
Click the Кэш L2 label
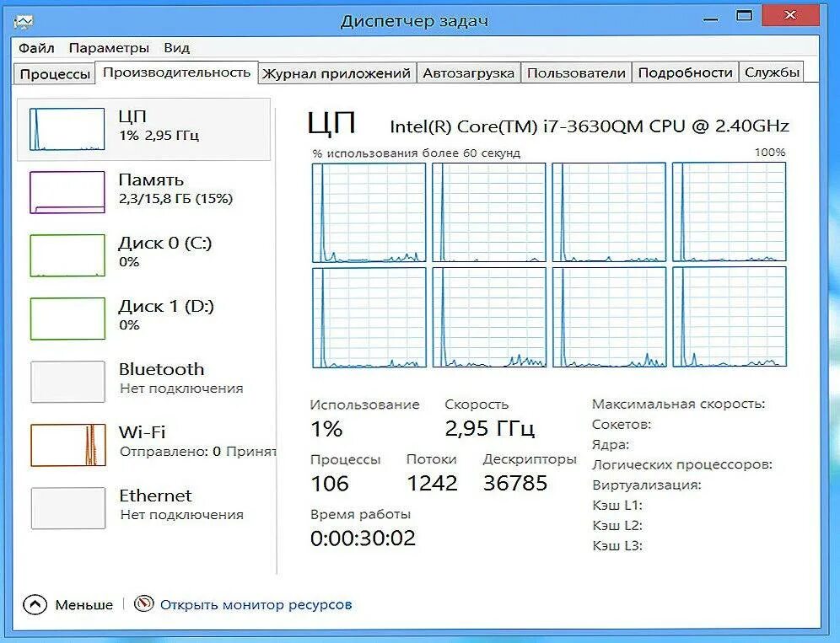coord(617,526)
